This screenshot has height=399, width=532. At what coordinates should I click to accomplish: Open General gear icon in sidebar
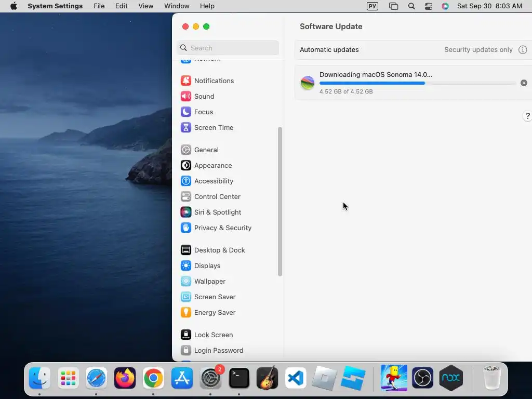coord(185,150)
